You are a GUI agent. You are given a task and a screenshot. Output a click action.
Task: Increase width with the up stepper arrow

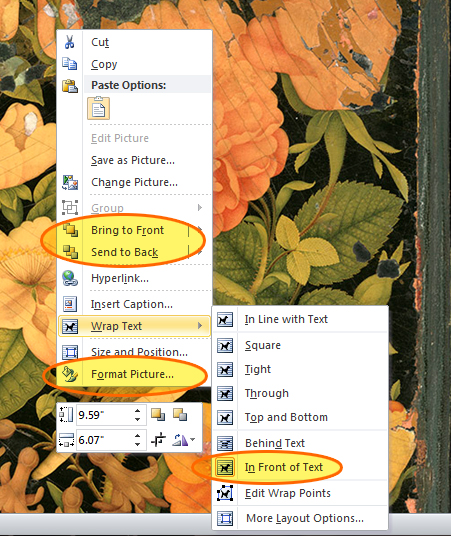(137, 436)
